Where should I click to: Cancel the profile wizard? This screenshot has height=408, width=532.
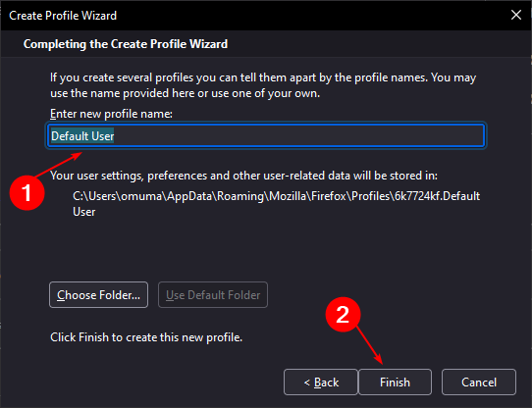479,382
